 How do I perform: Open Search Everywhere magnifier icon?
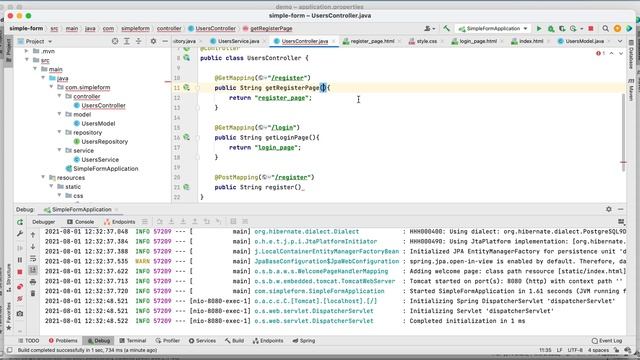[x=606, y=29]
